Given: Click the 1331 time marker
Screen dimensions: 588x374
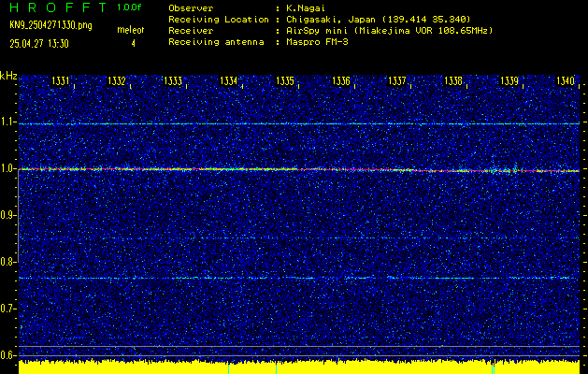Looking at the screenshot, I should click(61, 81).
